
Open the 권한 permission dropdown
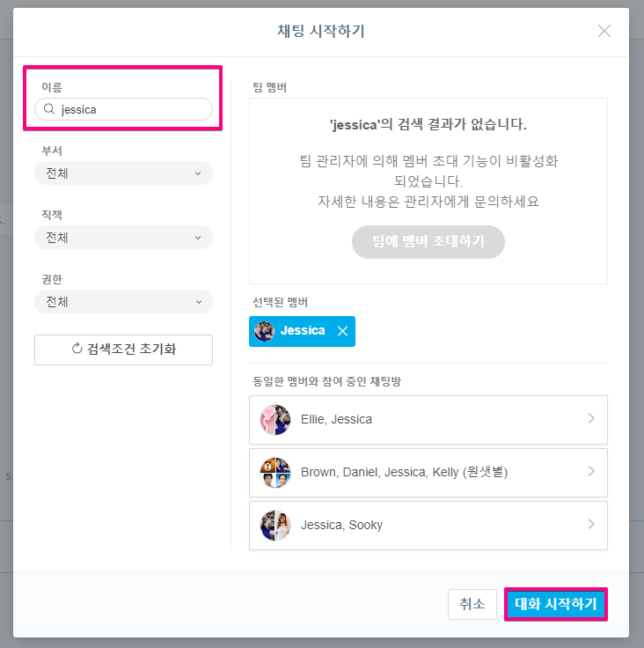[x=123, y=302]
